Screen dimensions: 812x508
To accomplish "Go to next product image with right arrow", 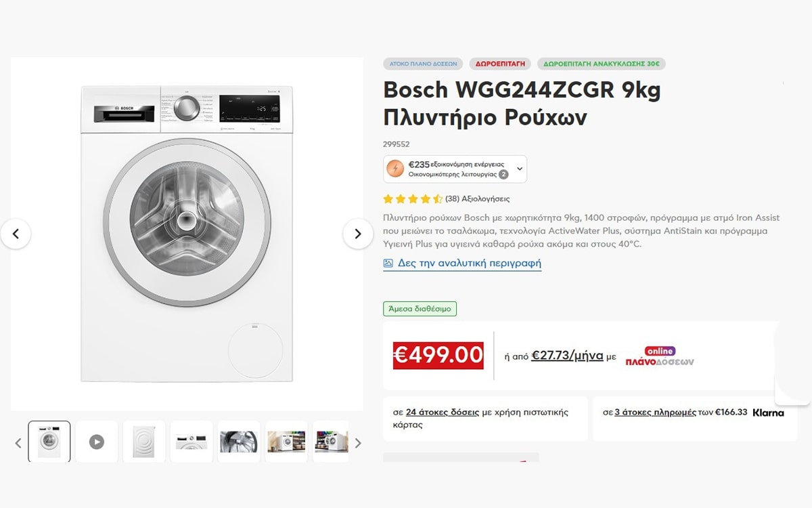I will pos(359,234).
